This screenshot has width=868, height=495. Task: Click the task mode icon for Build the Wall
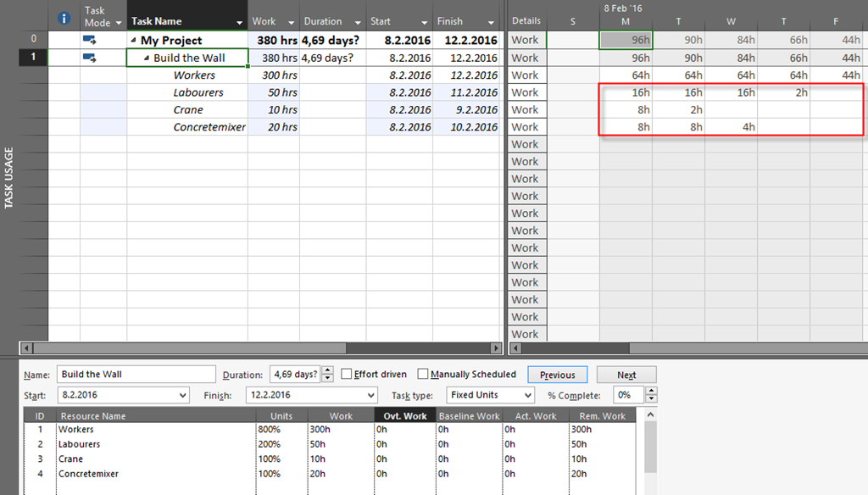click(x=90, y=58)
